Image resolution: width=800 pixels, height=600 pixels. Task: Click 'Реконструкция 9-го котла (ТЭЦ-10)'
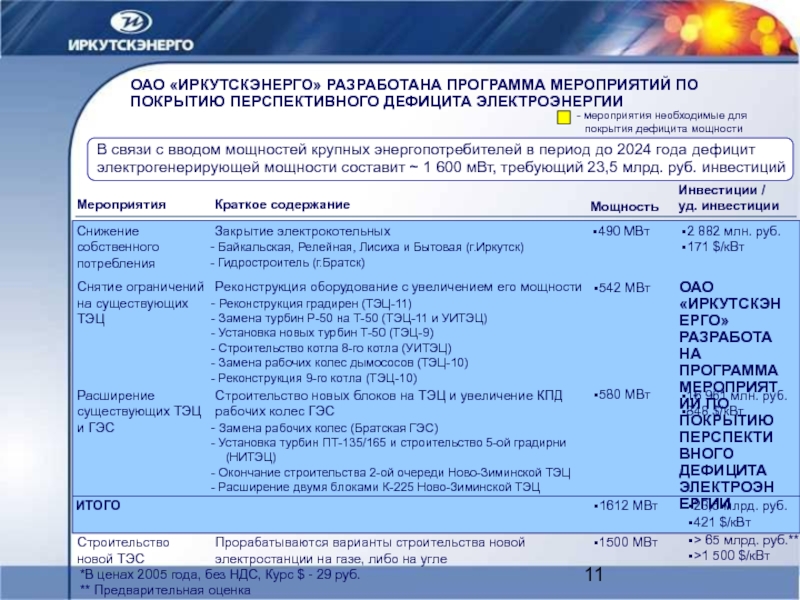click(314, 379)
